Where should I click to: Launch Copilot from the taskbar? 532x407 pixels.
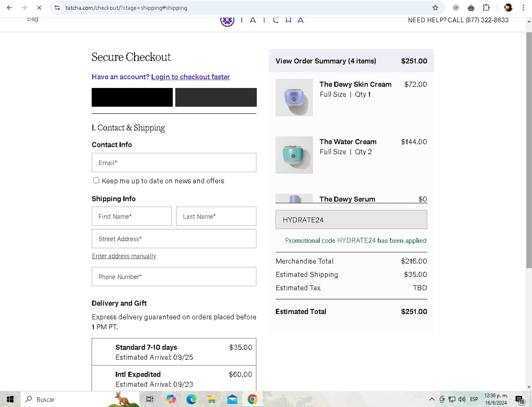point(171,399)
